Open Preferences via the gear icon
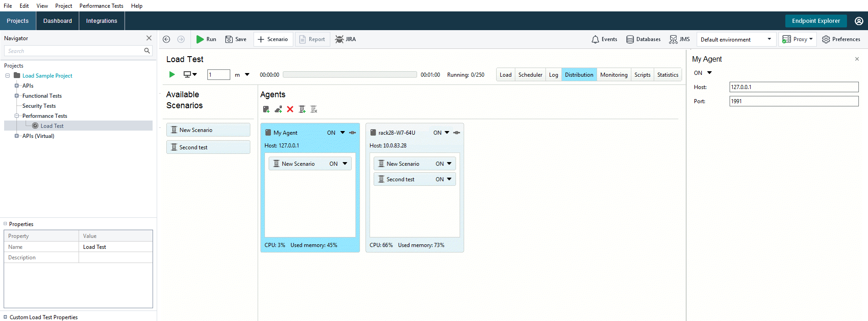868x321 pixels. (826, 39)
